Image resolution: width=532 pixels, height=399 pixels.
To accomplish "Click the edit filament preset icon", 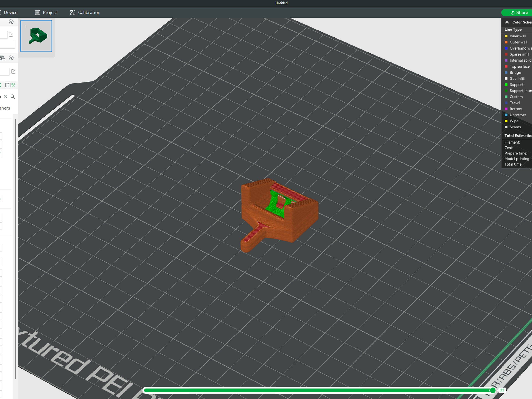I will [13, 71].
